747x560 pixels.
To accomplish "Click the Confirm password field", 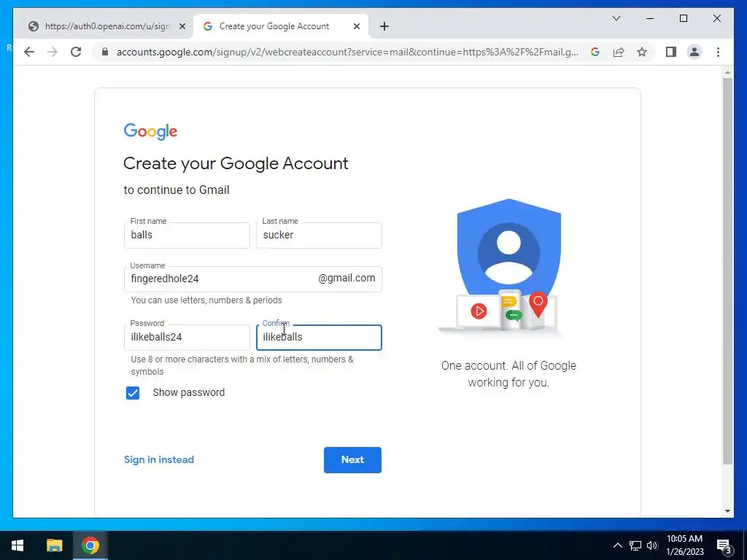I will tap(319, 337).
